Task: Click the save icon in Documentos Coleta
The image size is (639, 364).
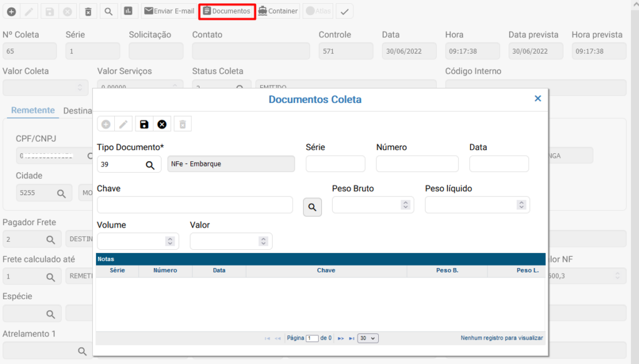Action: point(144,124)
